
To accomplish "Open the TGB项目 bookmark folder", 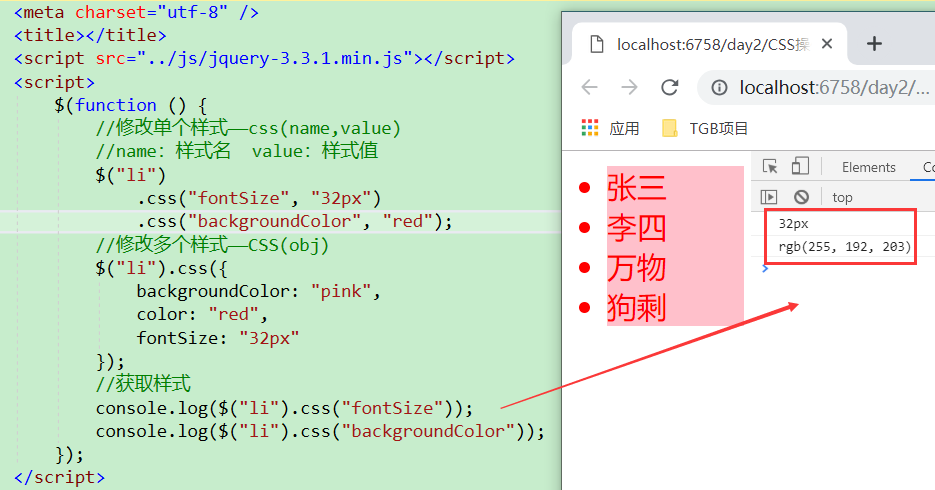I will tap(705, 128).
